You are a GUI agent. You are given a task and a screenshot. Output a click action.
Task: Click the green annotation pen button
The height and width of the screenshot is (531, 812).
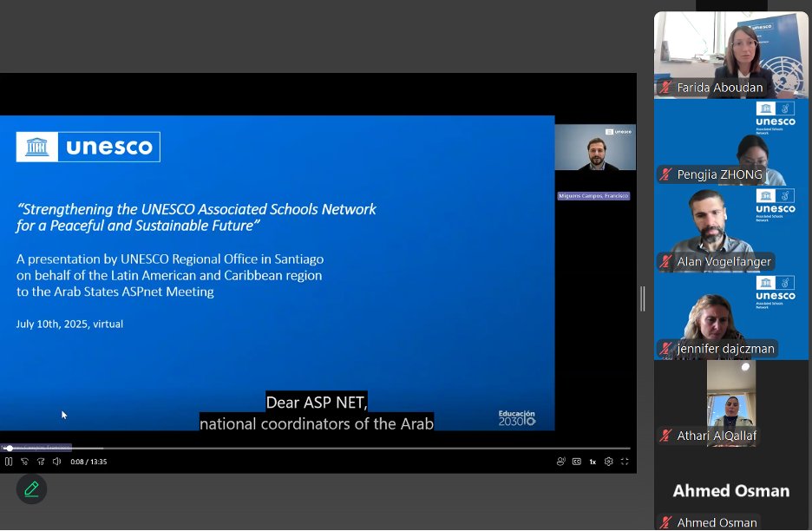pos(31,488)
